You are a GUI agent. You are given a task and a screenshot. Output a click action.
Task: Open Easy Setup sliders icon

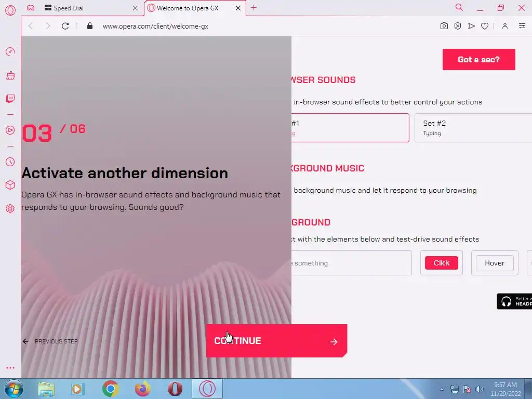tap(522, 26)
